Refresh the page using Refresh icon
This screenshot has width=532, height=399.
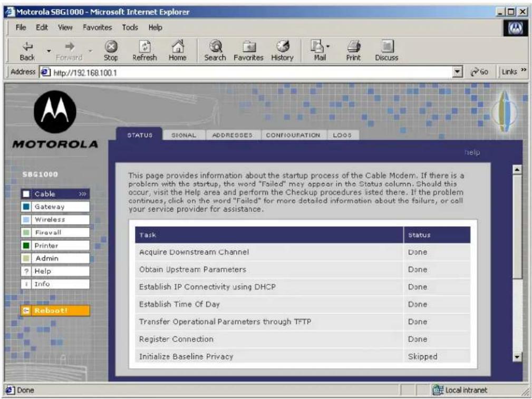click(144, 51)
